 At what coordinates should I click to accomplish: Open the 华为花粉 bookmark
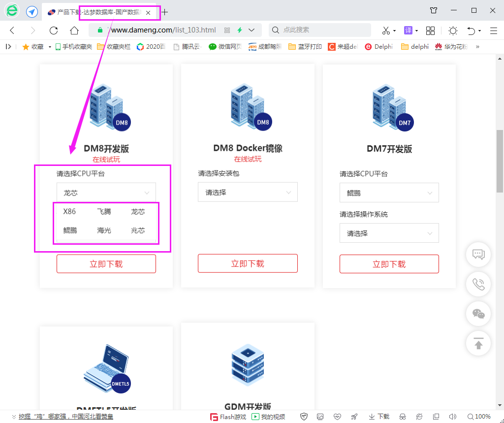(x=451, y=47)
